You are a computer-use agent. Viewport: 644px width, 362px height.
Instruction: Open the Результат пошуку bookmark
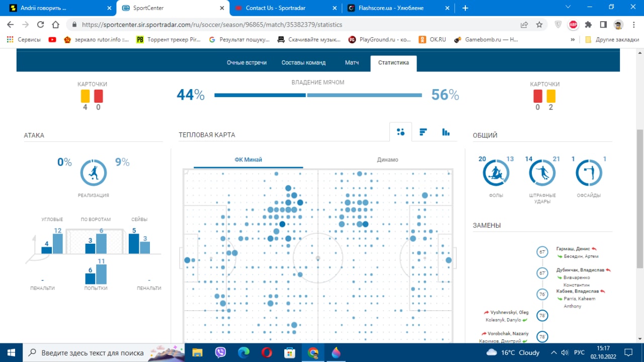click(240, 40)
